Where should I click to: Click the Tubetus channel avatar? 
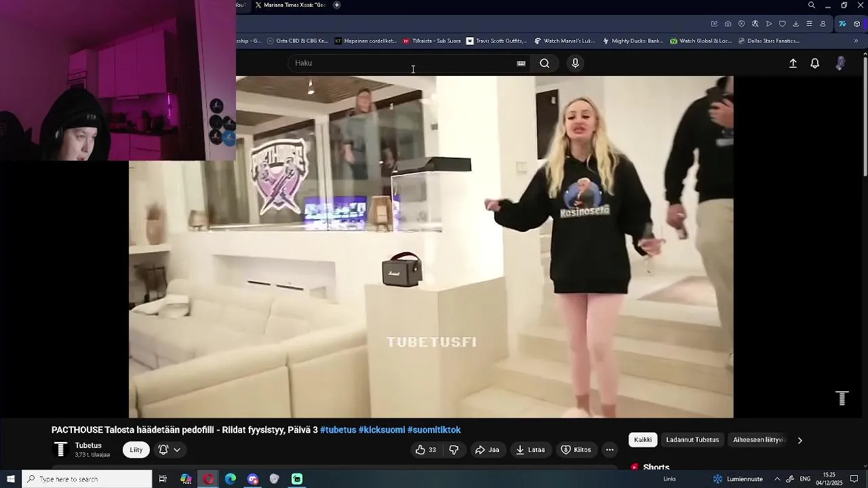point(60,449)
